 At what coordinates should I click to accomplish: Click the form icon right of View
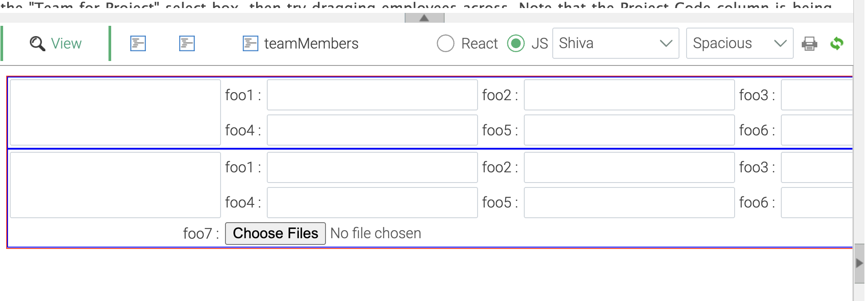tap(138, 44)
